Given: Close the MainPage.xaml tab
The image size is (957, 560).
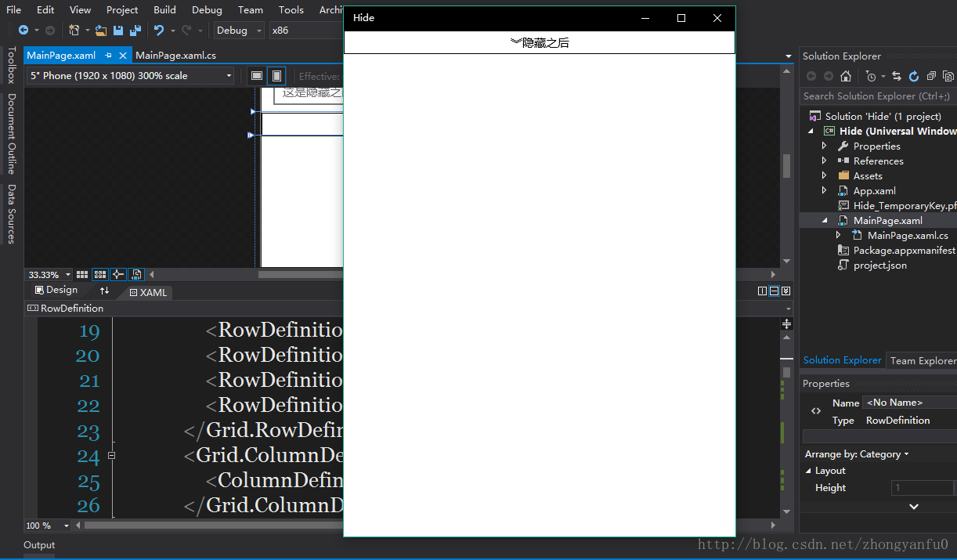Looking at the screenshot, I should tap(123, 56).
